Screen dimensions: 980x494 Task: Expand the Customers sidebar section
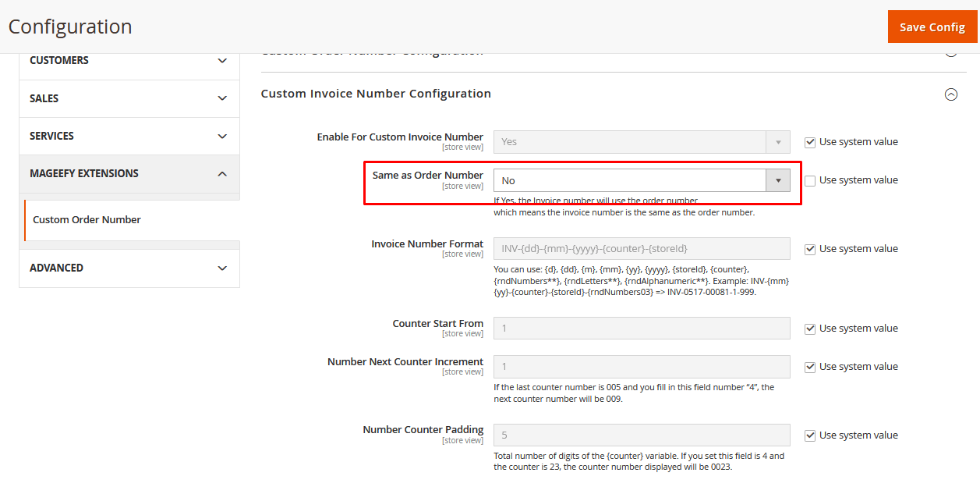[129, 61]
